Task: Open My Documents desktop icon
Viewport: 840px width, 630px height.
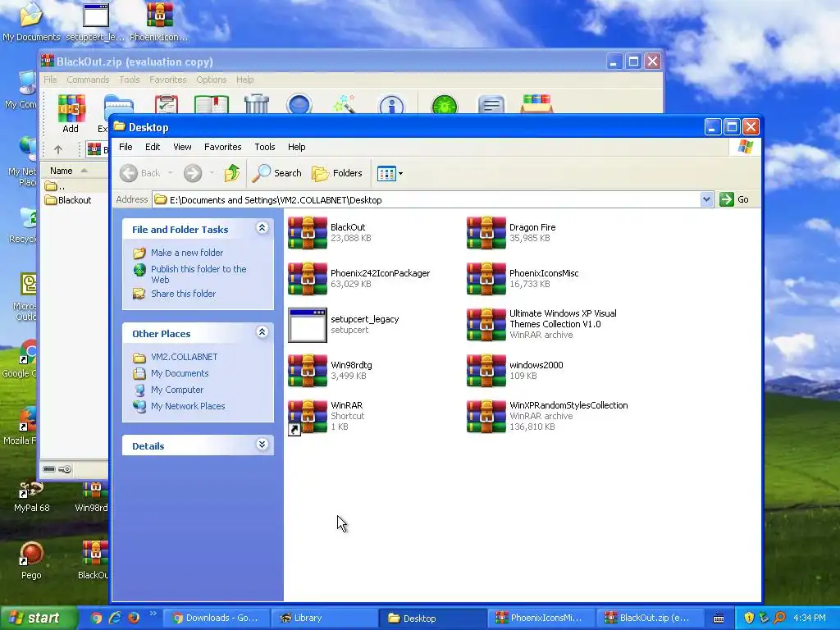Action: click(x=31, y=21)
